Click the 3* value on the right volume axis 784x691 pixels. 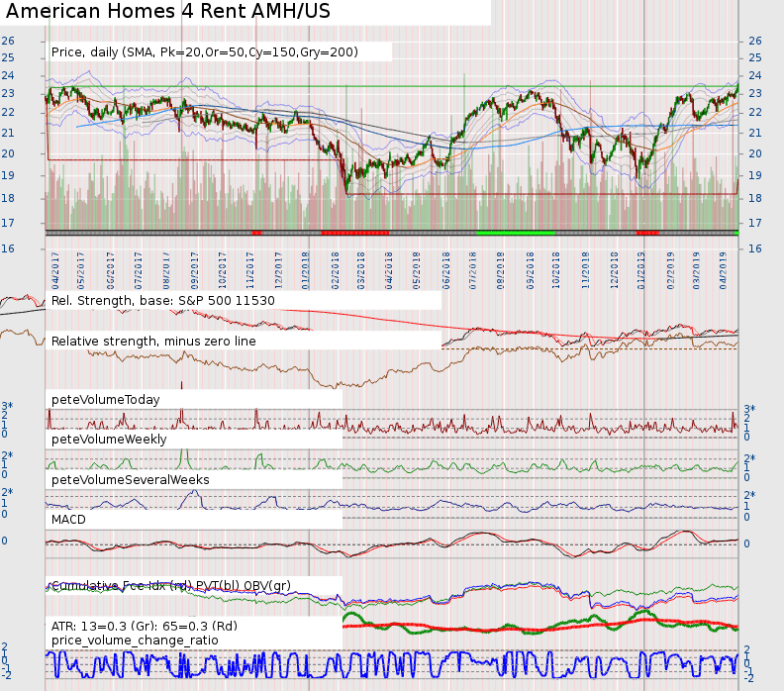(x=749, y=410)
